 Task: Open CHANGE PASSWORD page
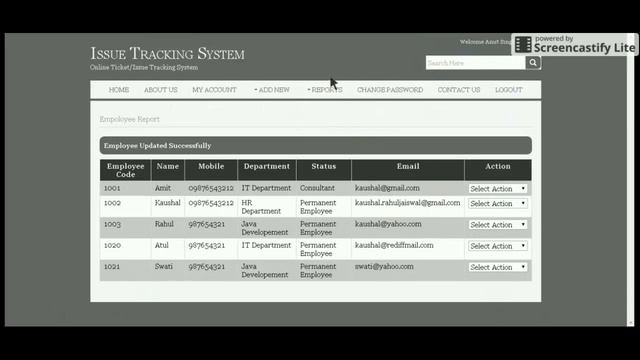pos(390,90)
